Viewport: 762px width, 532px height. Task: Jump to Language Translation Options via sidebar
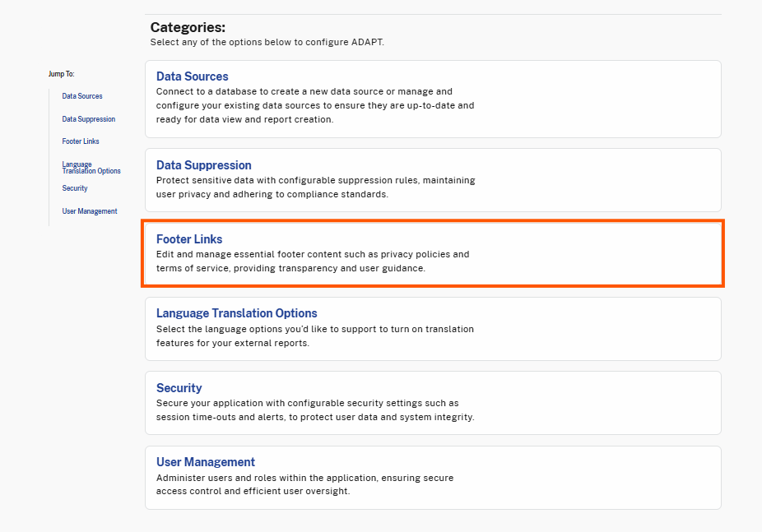tap(91, 167)
